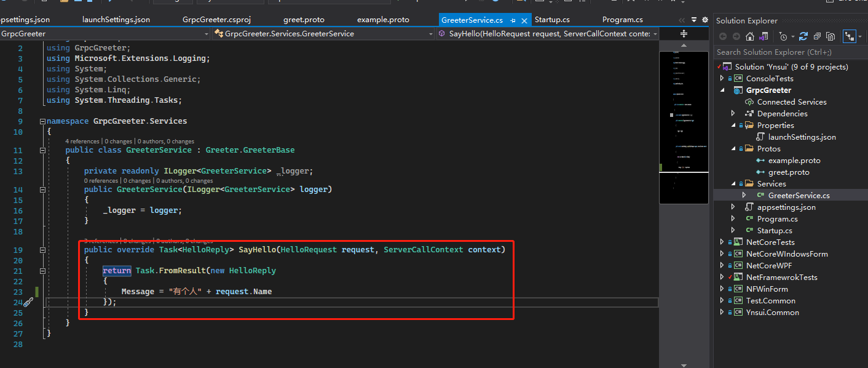Select Startup.cs in Solution Explorer tree
The image size is (868, 368).
click(x=775, y=230)
